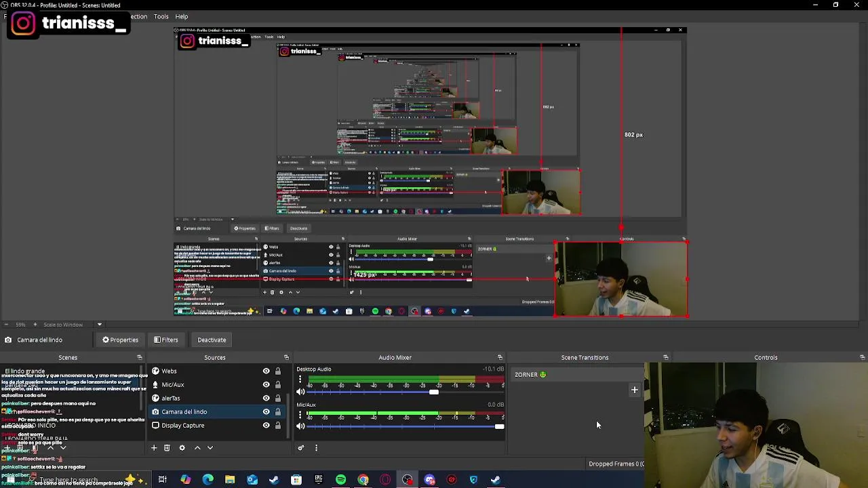Undock the Scenes panel using its corner icon

[140, 357]
